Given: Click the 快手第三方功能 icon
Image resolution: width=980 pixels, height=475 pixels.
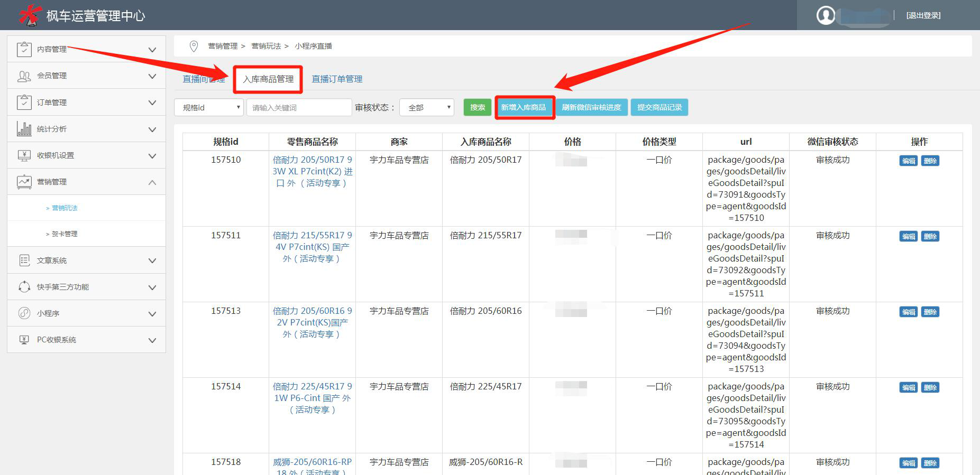Looking at the screenshot, I should pos(24,286).
